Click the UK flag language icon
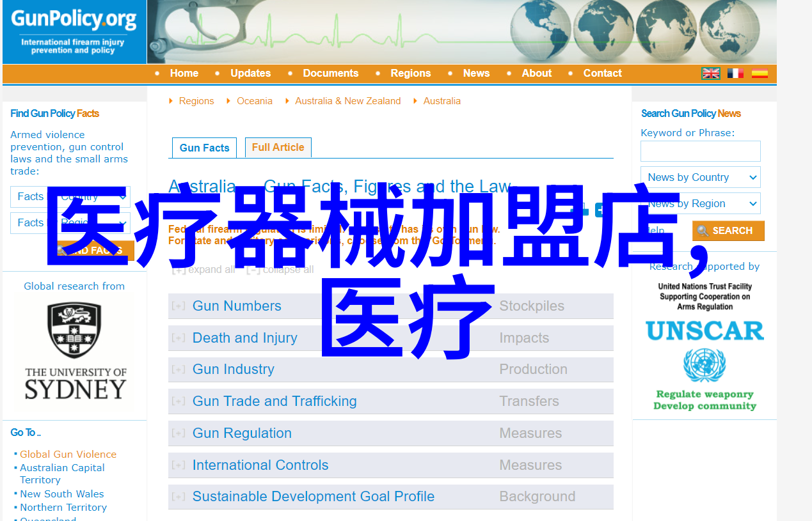 pyautogui.click(x=710, y=74)
